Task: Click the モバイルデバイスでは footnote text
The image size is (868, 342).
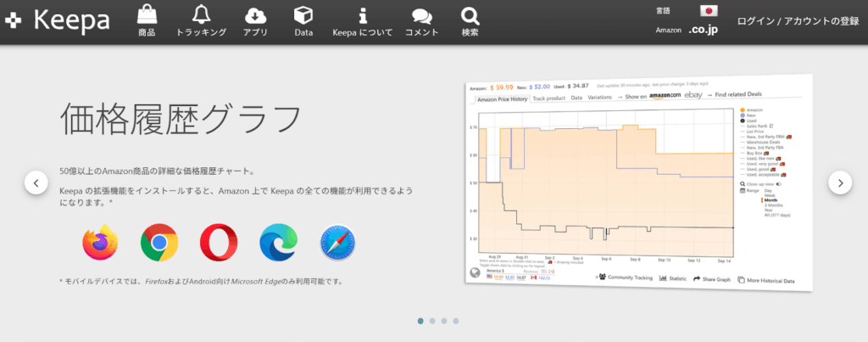Action: pyautogui.click(x=201, y=281)
